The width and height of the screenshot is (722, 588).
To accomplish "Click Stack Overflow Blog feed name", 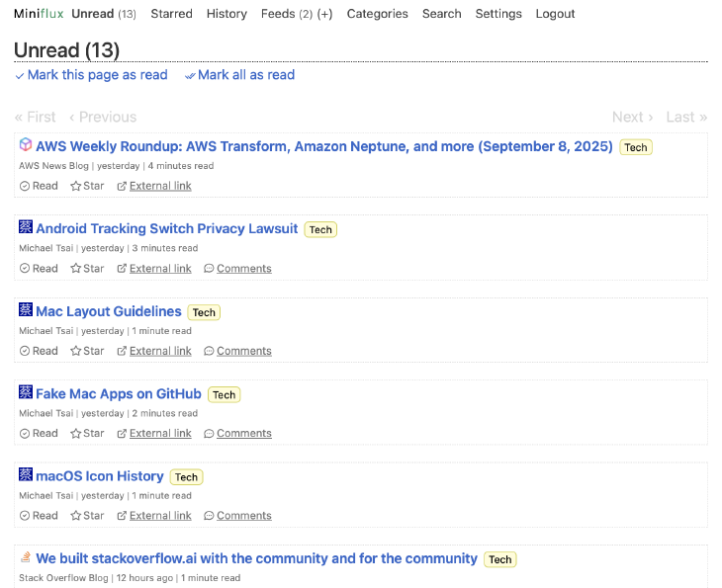I will click(x=63, y=578).
